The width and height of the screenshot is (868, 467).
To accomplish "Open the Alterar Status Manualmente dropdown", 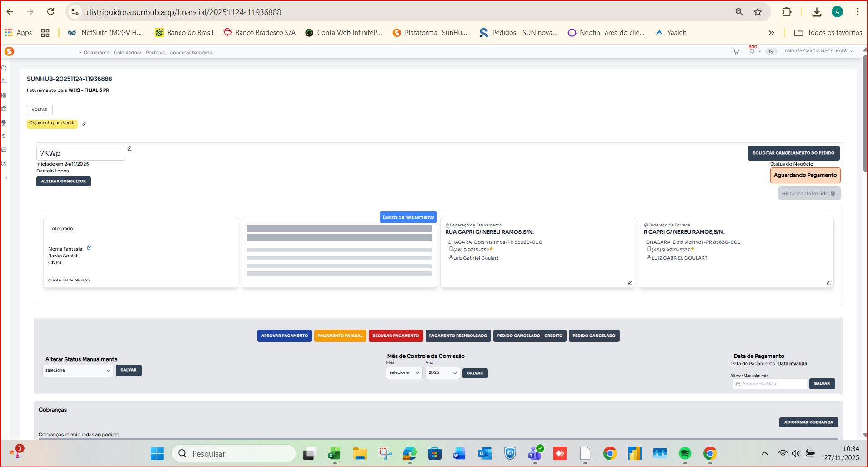I will coord(78,371).
